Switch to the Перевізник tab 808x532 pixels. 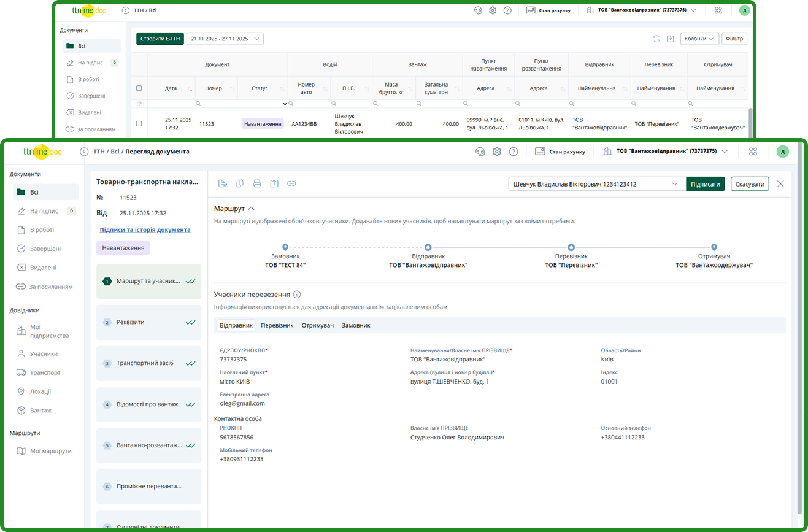pos(277,325)
